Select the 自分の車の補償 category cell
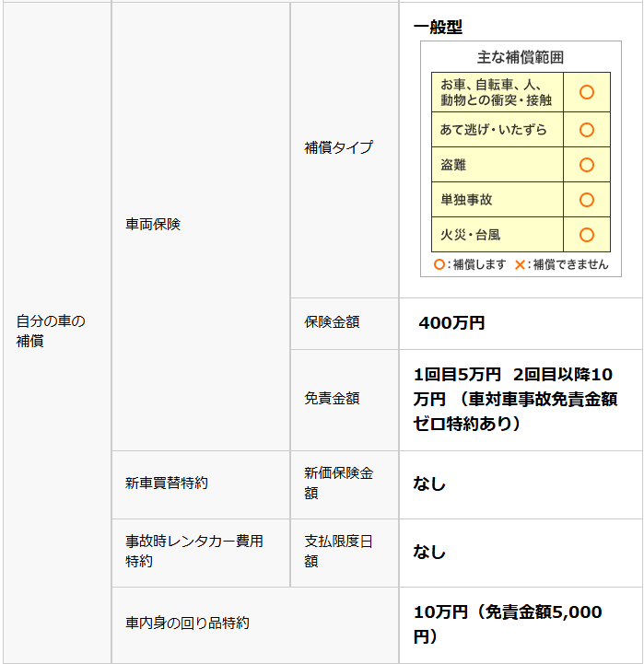The height and width of the screenshot is (664, 644). [50, 331]
